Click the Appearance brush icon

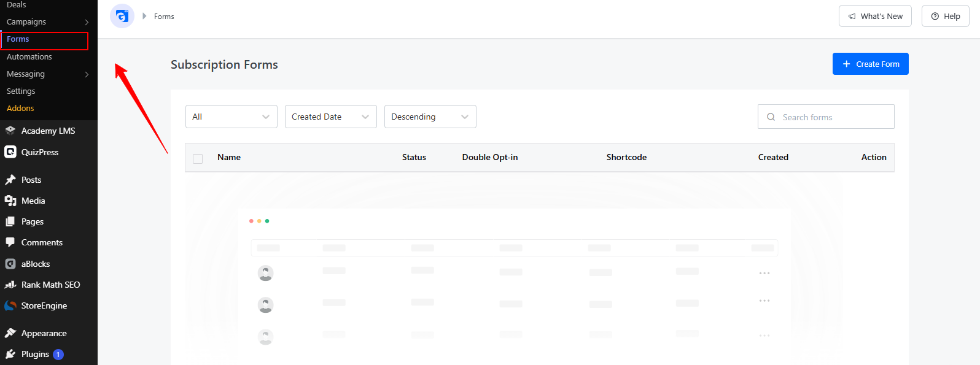[10, 333]
